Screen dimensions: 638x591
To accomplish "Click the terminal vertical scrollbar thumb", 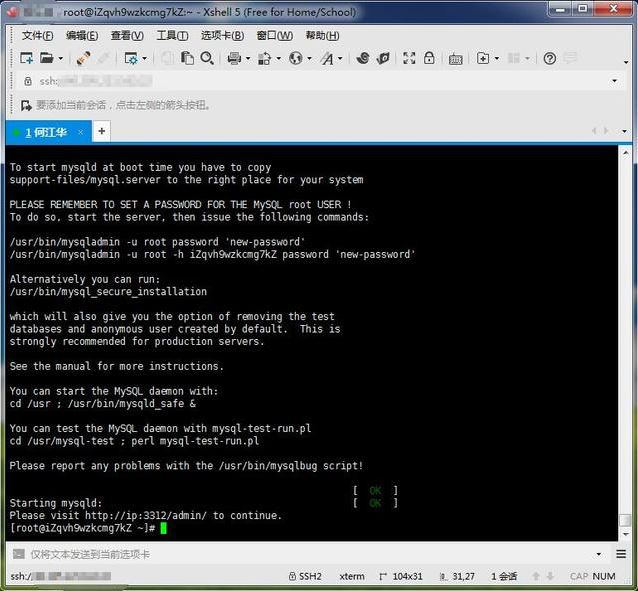I will coord(625,520).
